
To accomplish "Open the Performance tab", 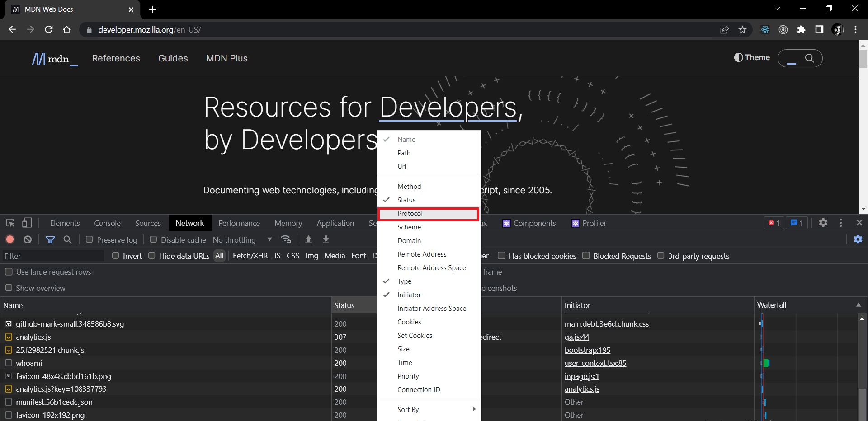I will (239, 223).
